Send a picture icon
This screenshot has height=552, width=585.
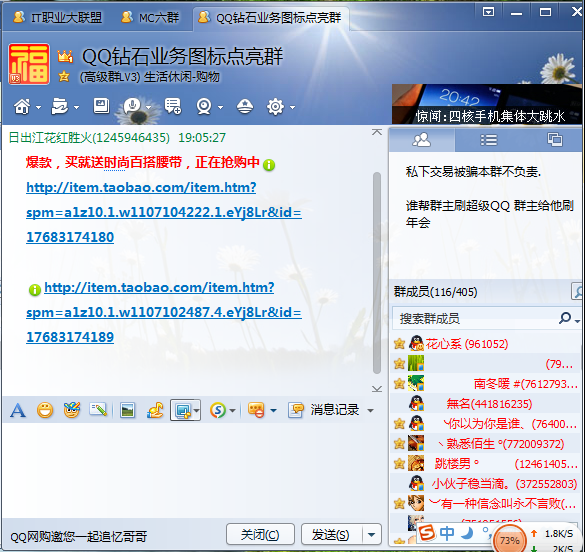[x=127, y=410]
